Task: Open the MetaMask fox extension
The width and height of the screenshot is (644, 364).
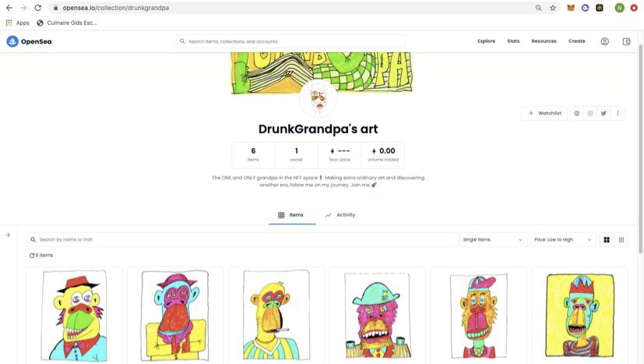Action: point(571,8)
